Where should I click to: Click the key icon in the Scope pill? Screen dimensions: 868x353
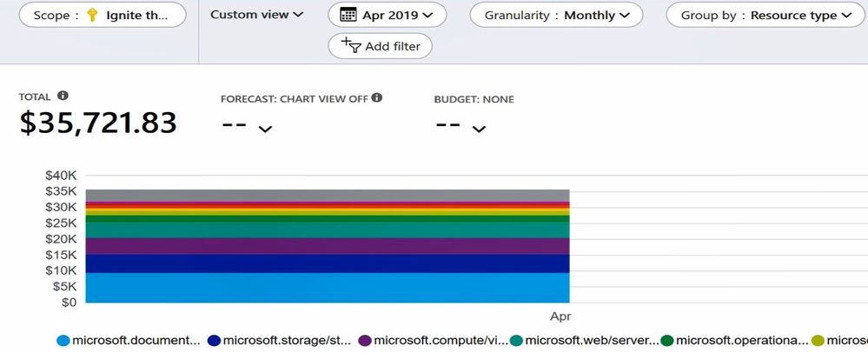(x=93, y=15)
